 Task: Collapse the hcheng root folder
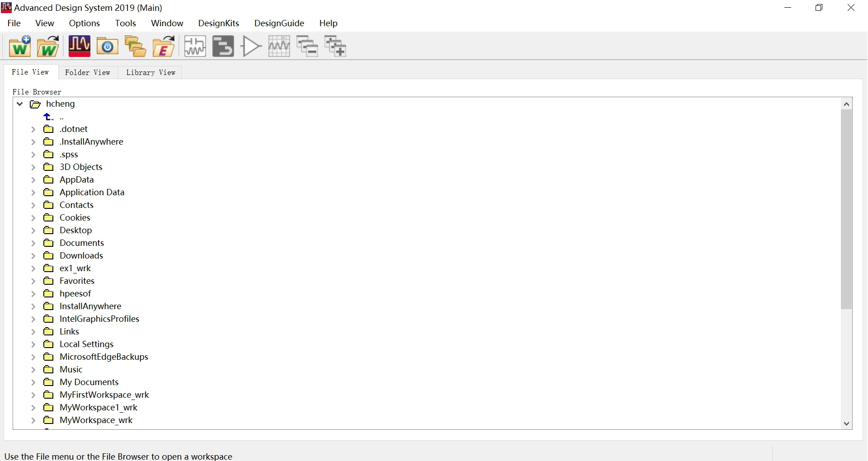tap(20, 104)
